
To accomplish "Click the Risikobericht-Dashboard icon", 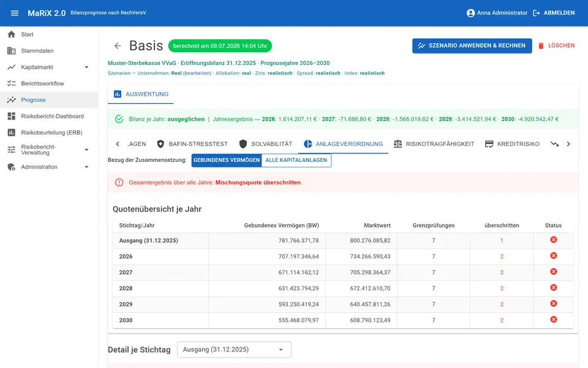I will (x=12, y=117).
